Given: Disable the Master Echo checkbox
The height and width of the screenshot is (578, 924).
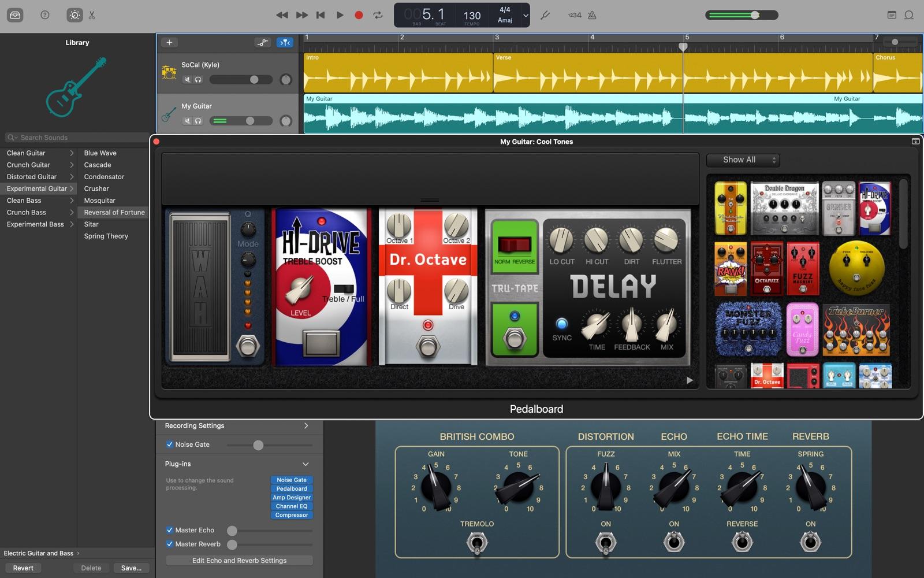Looking at the screenshot, I should coord(170,530).
